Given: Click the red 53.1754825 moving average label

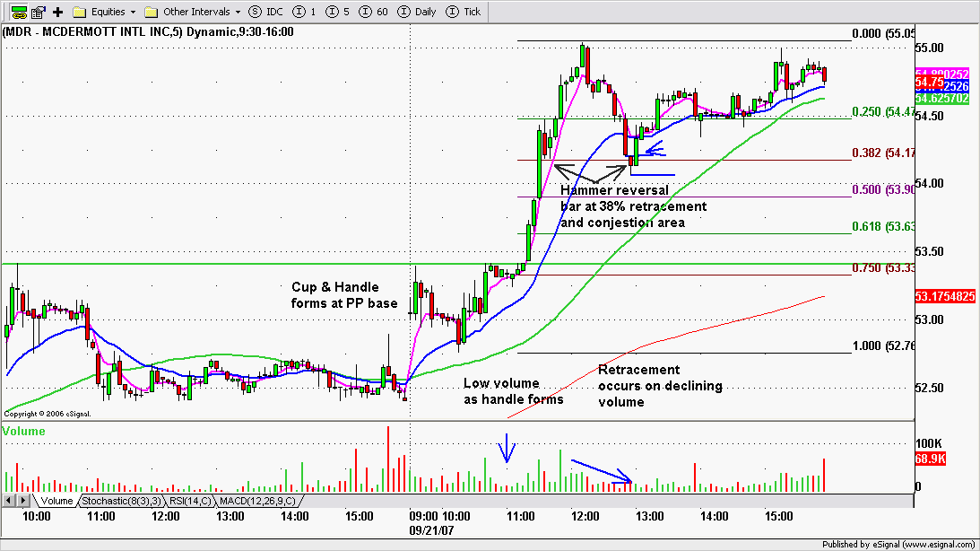Looking at the screenshot, I should 945,296.
